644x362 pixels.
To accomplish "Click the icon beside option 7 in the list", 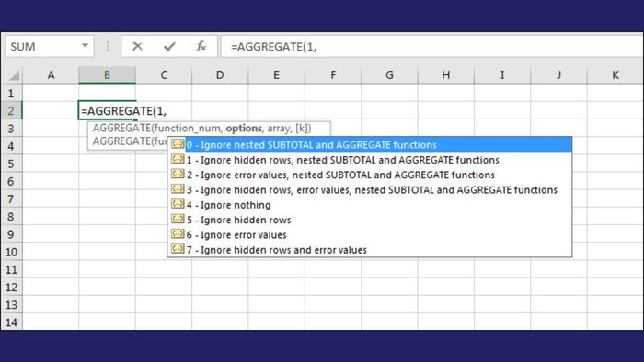I will pyautogui.click(x=178, y=249).
